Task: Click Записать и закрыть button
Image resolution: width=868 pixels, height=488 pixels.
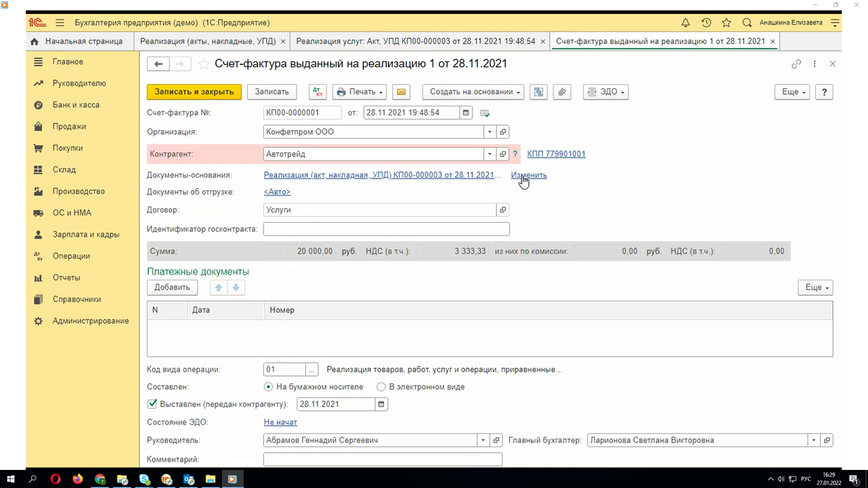Action: [194, 92]
